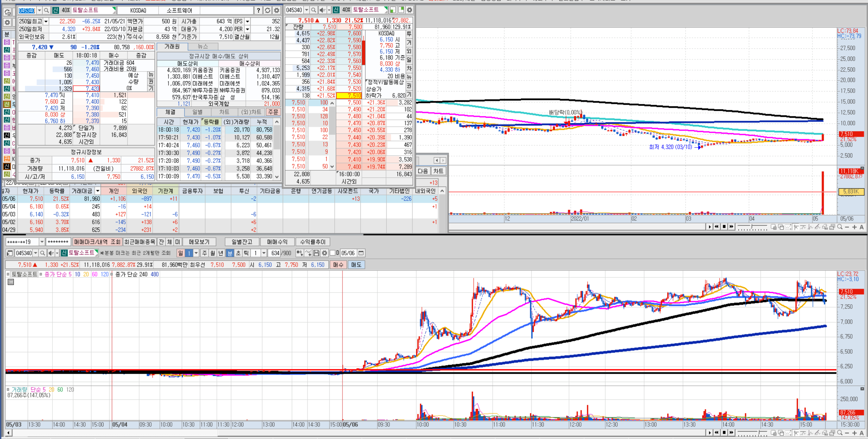Click the plus zoom-in icon below upper chart
Viewport: 868px width, 439px height.
coord(854,227)
